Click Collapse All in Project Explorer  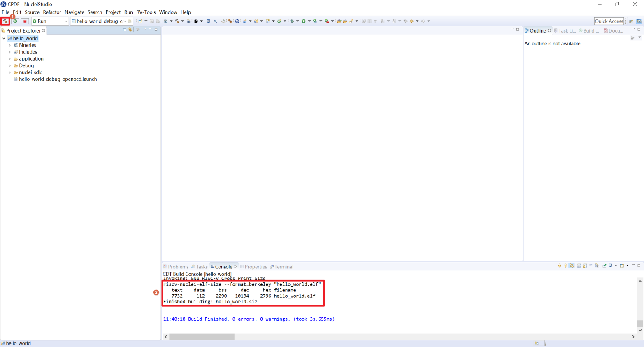click(x=124, y=30)
